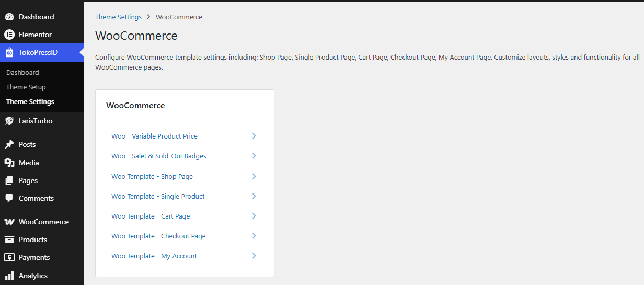This screenshot has height=285, width=644.
Task: Click the TokoPressID bag icon
Action: (9, 52)
